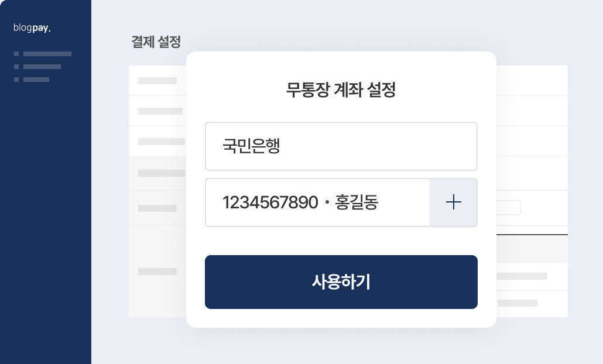Click the third placeholder row in settings list
Image resolution: width=603 pixels, height=364 pixels.
[157, 142]
